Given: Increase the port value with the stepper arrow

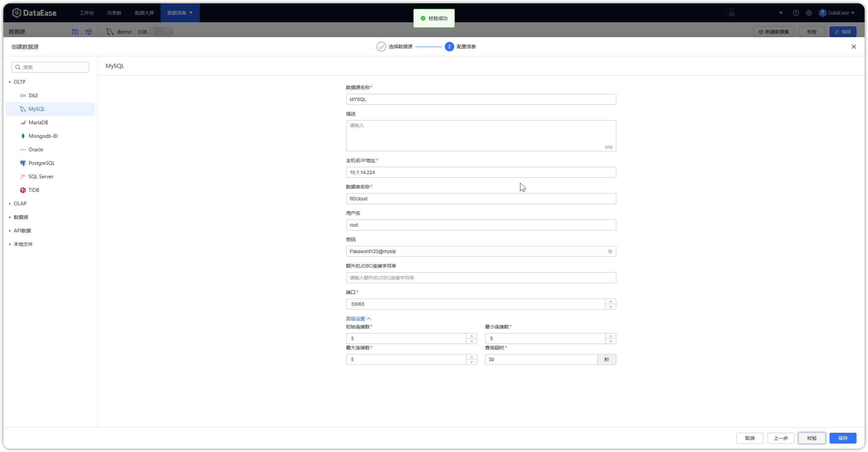Looking at the screenshot, I should 610,302.
